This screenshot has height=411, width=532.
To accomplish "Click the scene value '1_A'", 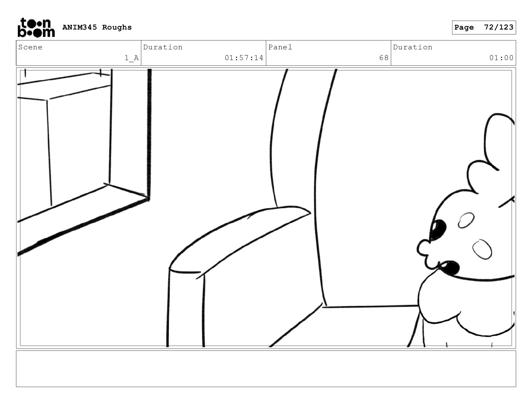I will click(x=132, y=58).
